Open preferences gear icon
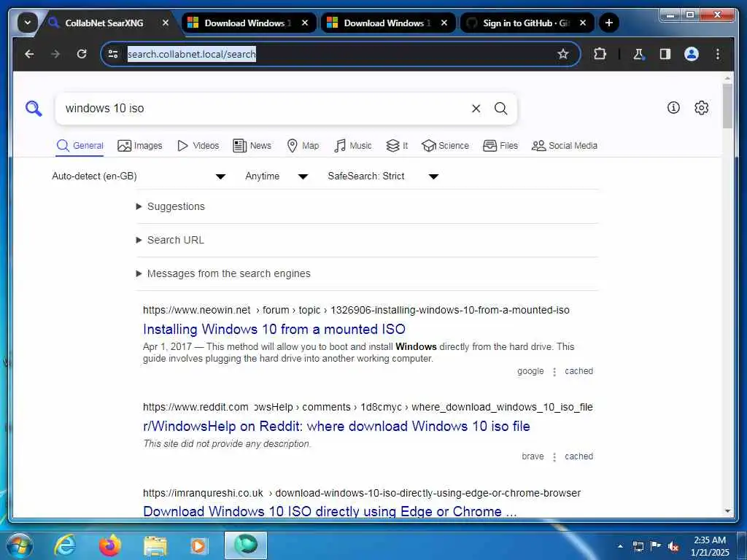This screenshot has width=747, height=560. click(x=701, y=108)
